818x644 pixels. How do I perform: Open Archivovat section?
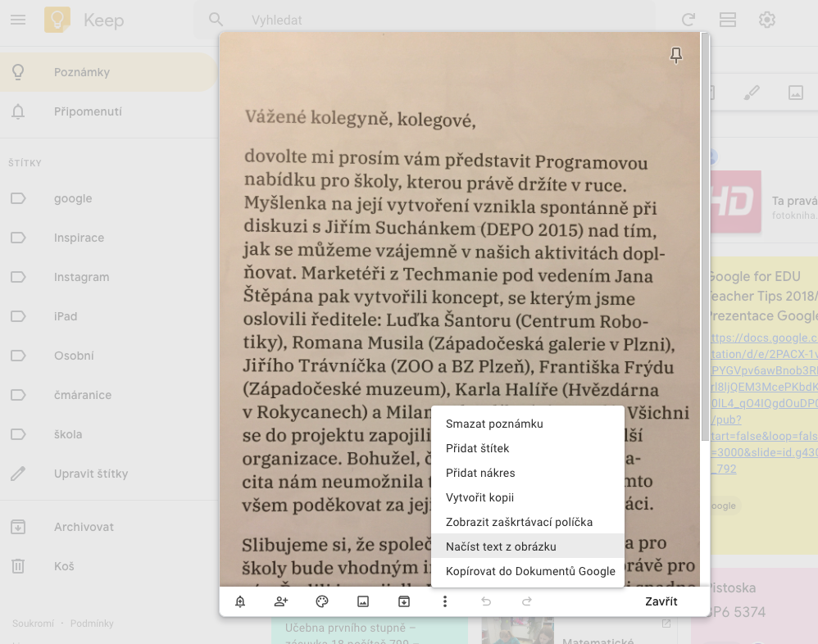click(x=108, y=527)
